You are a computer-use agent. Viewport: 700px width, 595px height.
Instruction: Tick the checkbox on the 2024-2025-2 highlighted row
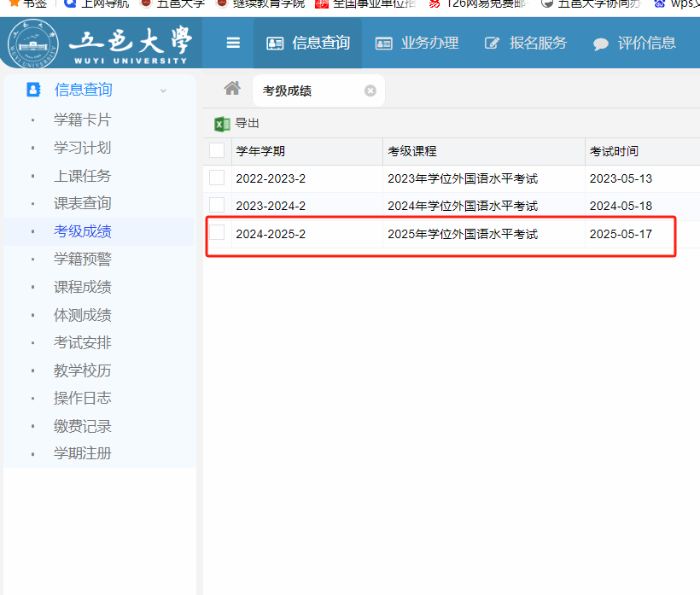[x=218, y=233]
